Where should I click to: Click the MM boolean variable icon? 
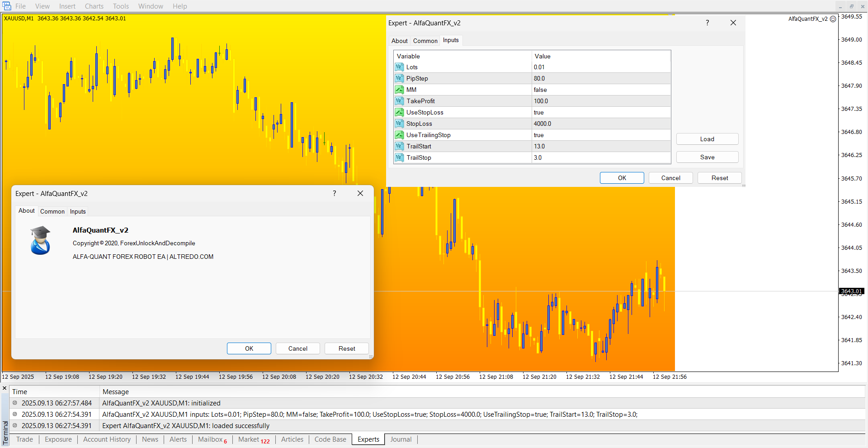pyautogui.click(x=399, y=90)
